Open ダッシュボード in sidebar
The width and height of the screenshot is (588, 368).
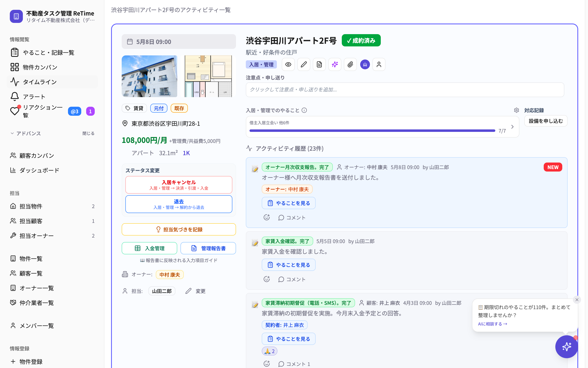52,170
